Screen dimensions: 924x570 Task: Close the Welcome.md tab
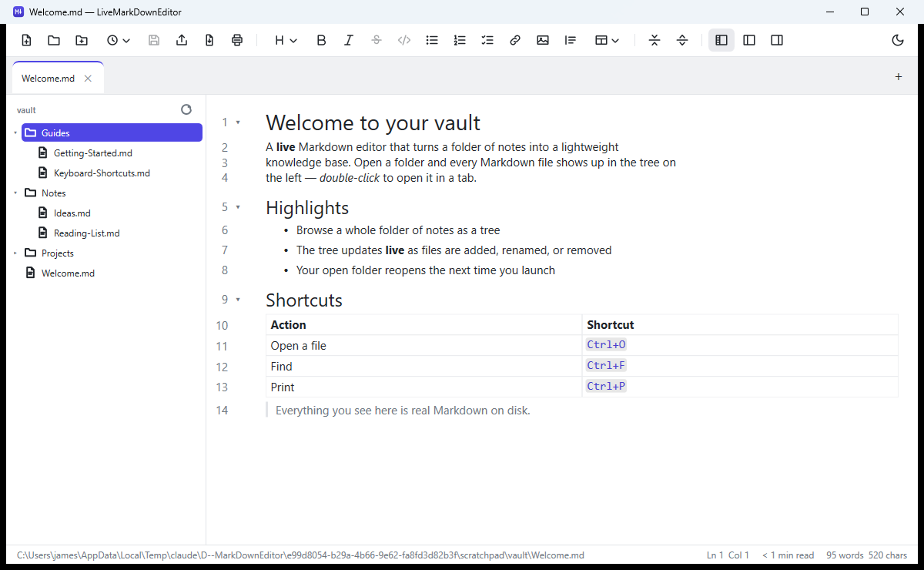pos(88,79)
